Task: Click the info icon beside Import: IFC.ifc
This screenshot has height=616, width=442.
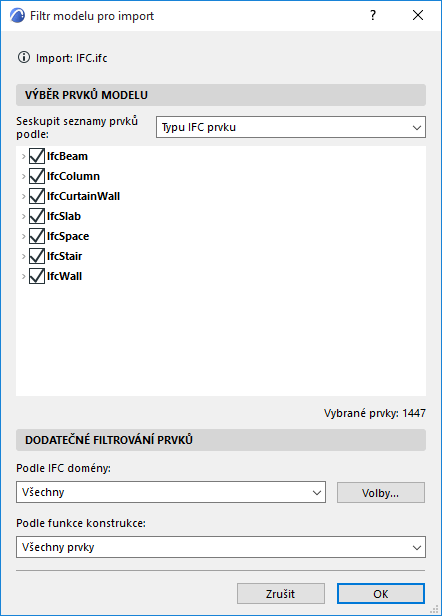Action: click(x=24, y=57)
